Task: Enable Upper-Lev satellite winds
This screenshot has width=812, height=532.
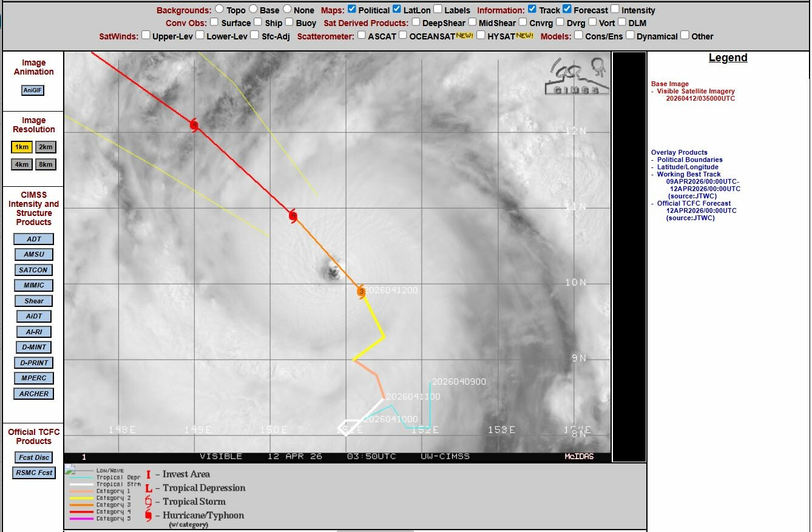Action: coord(146,35)
